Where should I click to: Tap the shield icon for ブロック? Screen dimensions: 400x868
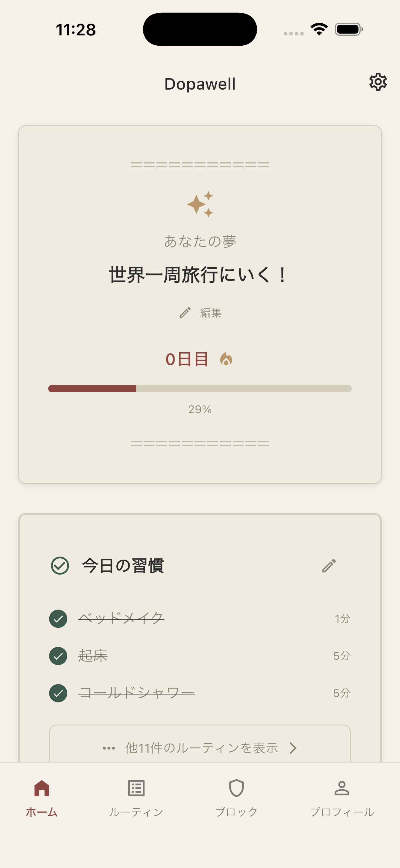pyautogui.click(x=236, y=788)
